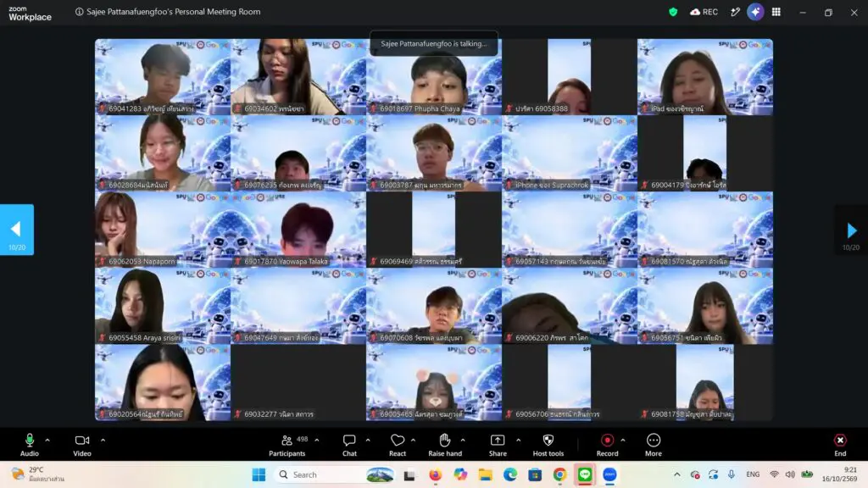Open File Explorer from the taskbar
The image size is (868, 488).
point(486,474)
